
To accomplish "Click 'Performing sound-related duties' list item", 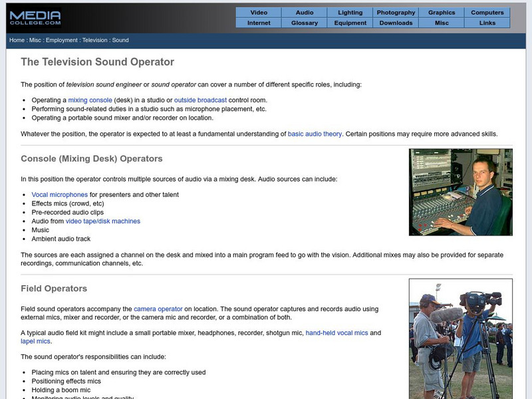I will (149, 109).
